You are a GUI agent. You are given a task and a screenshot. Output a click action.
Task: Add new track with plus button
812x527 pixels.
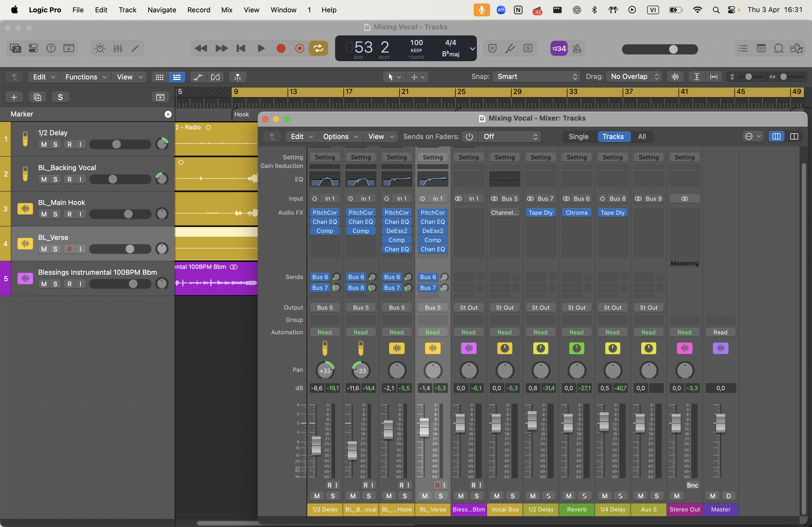[x=14, y=97]
